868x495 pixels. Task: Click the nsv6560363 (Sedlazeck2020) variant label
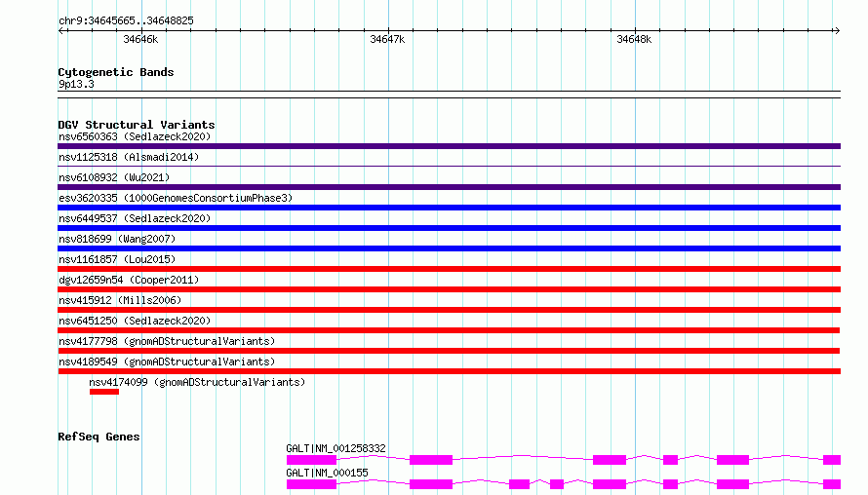coord(135,136)
